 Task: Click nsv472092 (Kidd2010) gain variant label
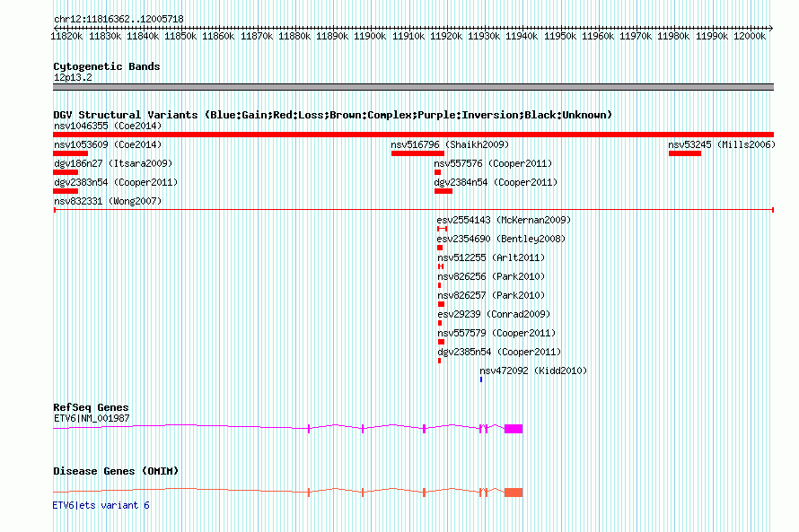tap(533, 371)
